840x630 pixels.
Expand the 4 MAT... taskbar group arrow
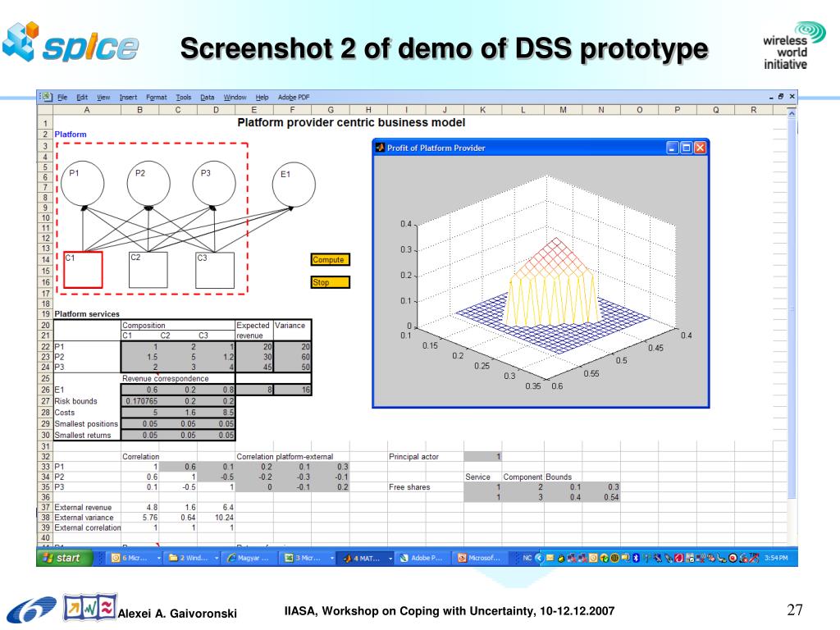(390, 558)
